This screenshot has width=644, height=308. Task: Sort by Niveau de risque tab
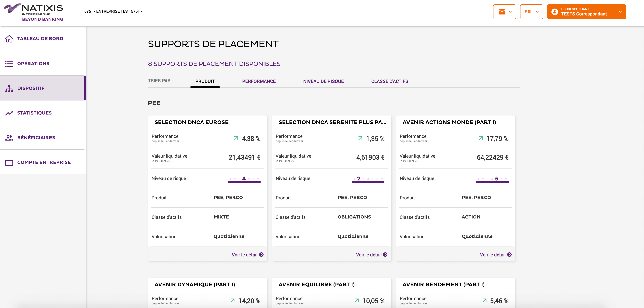tap(323, 81)
